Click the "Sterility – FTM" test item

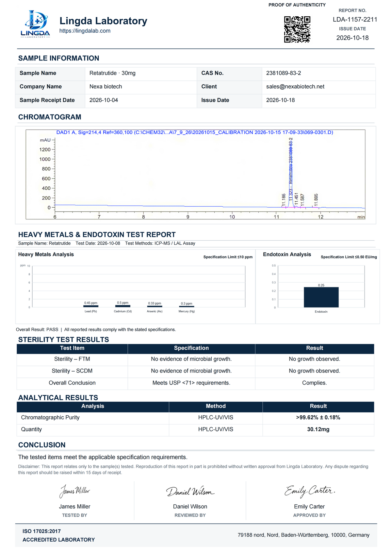[x=72, y=359]
